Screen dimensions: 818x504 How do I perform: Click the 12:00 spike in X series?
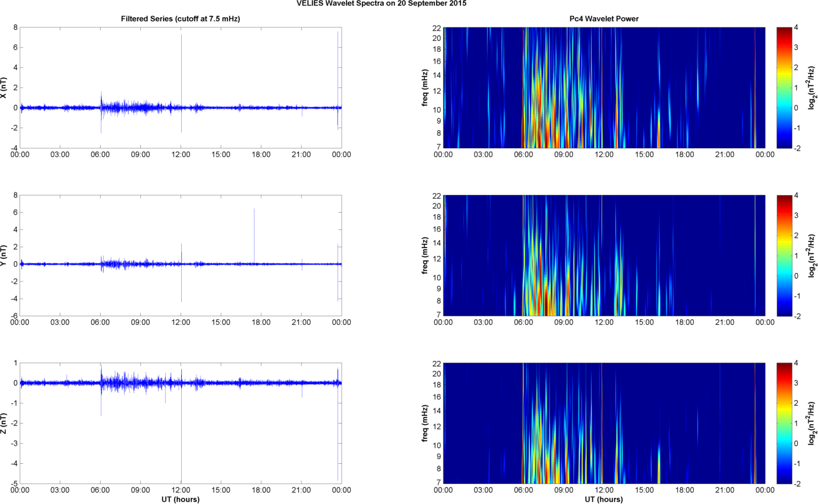181,61
